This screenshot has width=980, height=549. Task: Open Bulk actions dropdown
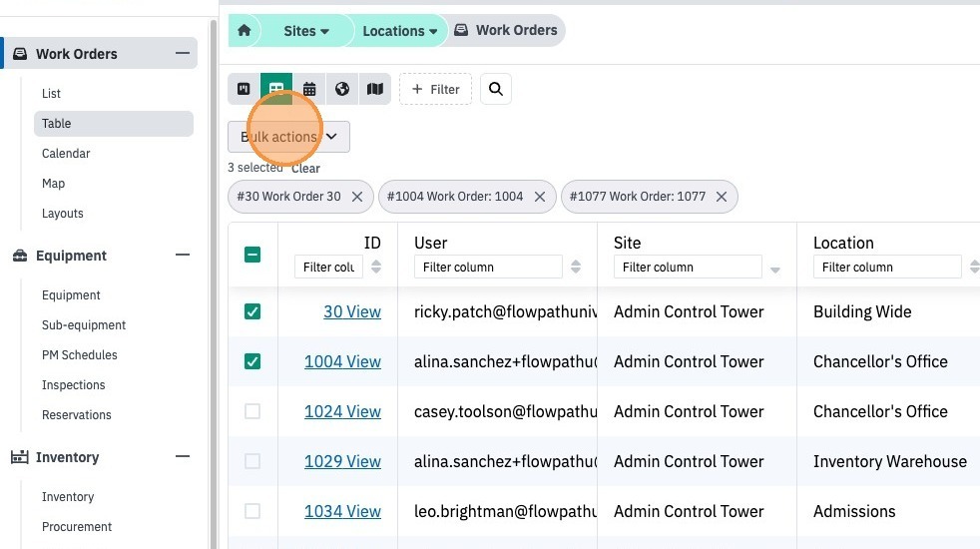[288, 137]
